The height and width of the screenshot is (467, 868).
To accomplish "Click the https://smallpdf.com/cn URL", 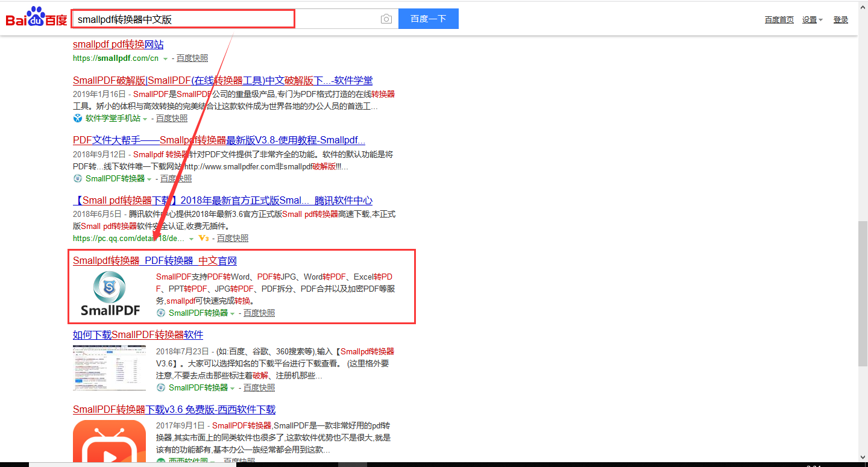I will [x=116, y=58].
